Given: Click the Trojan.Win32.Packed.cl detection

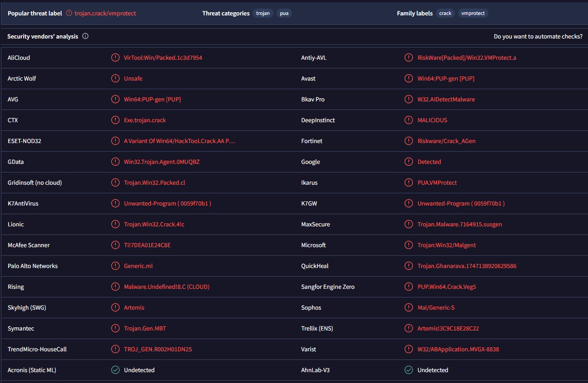Looking at the screenshot, I should click(x=154, y=182).
